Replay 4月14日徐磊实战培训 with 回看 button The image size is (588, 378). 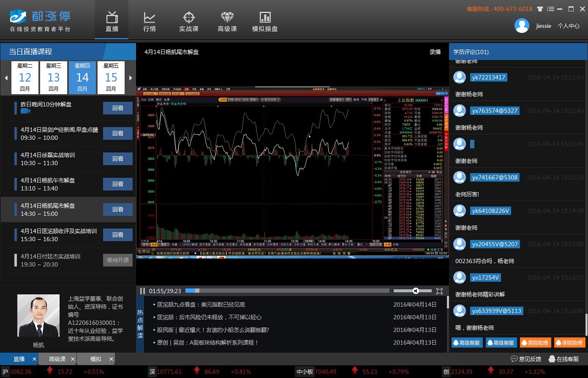pos(118,159)
